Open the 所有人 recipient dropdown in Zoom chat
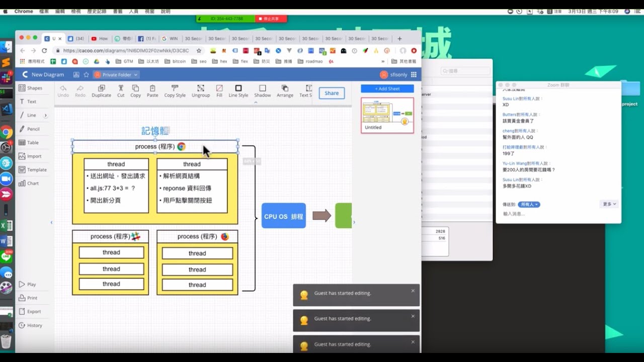This screenshot has width=644, height=362. tap(529, 205)
